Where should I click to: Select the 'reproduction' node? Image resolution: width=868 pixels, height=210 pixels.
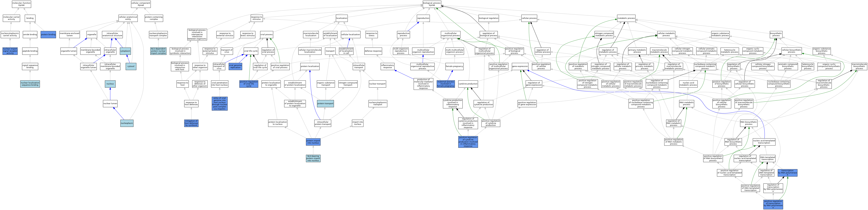(423, 18)
